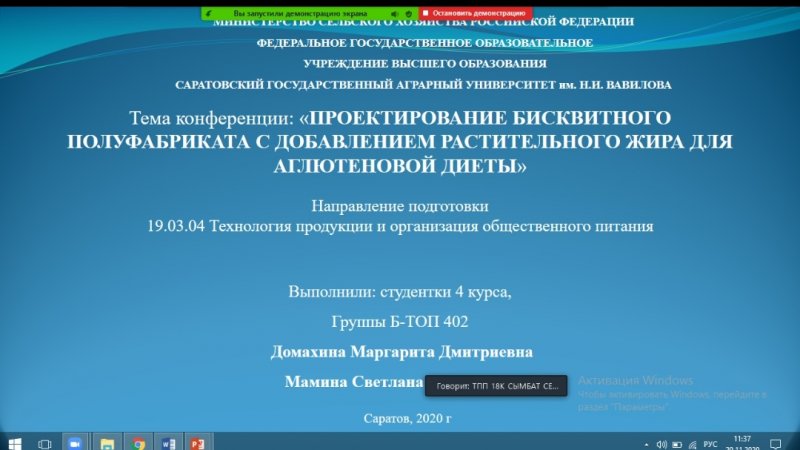This screenshot has width=800, height=450.
Task: Open Task View from the taskbar
Action: pyautogui.click(x=45, y=442)
